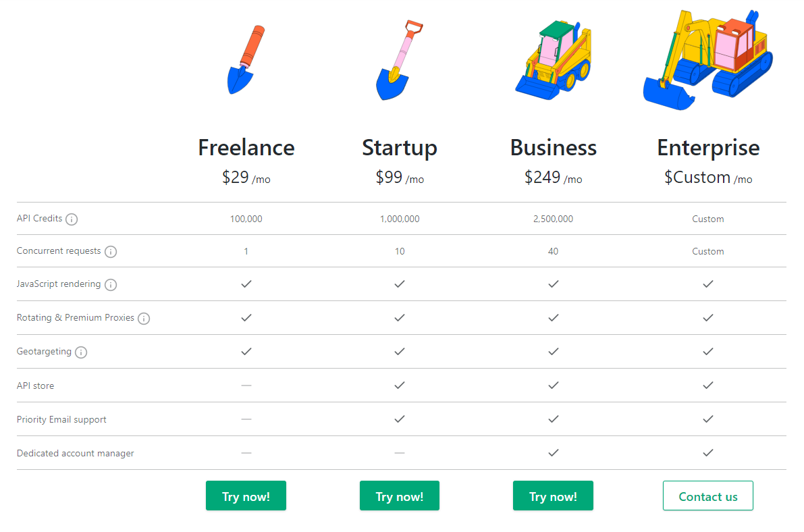This screenshot has width=804, height=532.
Task: Click Dedicated account manager checkmark under Business
Action: 553,453
